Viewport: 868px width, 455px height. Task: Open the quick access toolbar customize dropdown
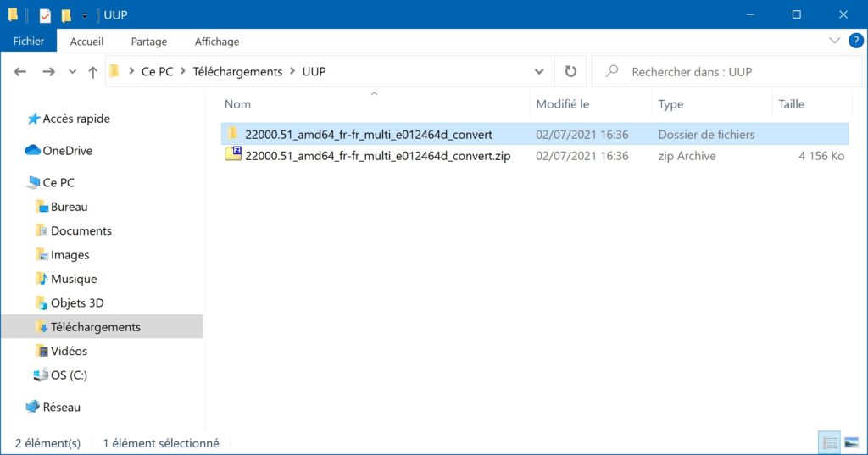[x=85, y=16]
